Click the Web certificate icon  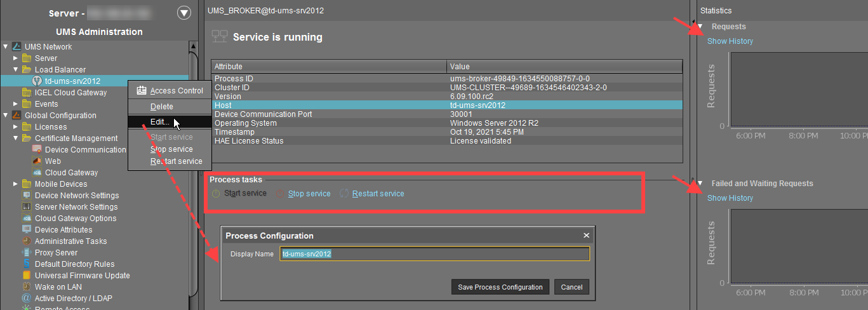[37, 161]
